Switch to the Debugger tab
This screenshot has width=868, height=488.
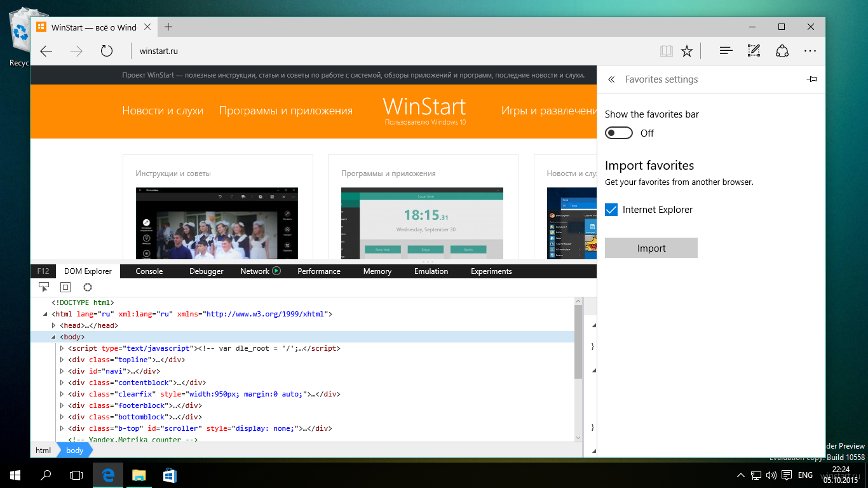point(207,271)
